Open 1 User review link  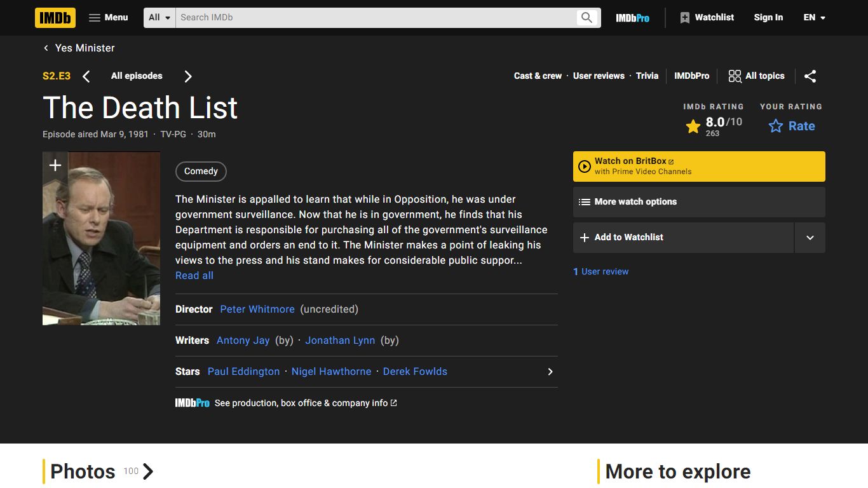pyautogui.click(x=601, y=272)
